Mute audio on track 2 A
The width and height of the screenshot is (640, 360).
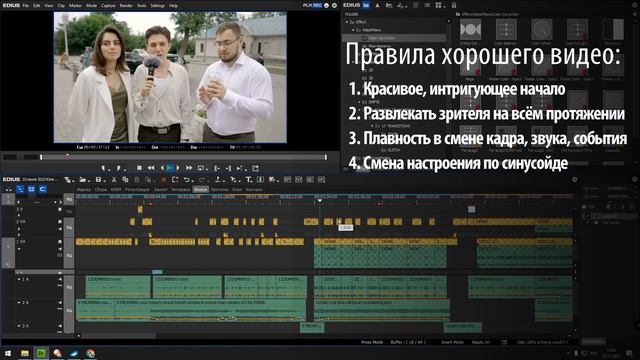click(60, 303)
